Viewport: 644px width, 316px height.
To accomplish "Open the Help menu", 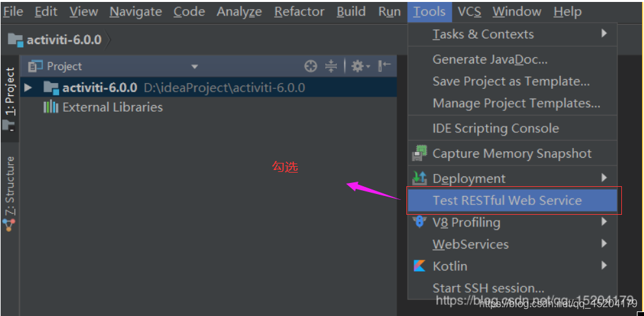I will tap(567, 12).
